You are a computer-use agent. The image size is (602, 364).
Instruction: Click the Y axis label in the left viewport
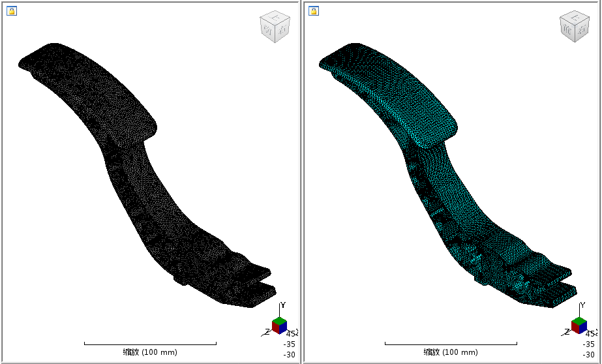283,305
